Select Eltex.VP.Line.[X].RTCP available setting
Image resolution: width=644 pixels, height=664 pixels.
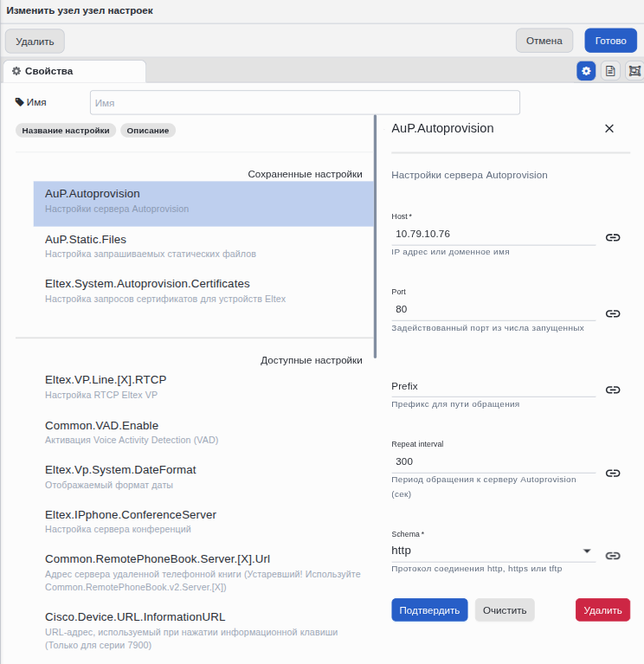[x=203, y=387]
